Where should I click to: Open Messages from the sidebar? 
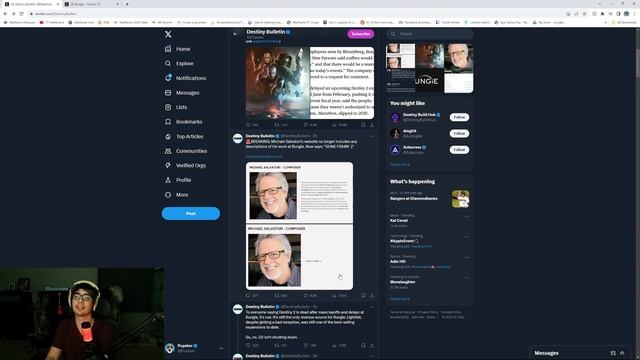tap(182, 93)
